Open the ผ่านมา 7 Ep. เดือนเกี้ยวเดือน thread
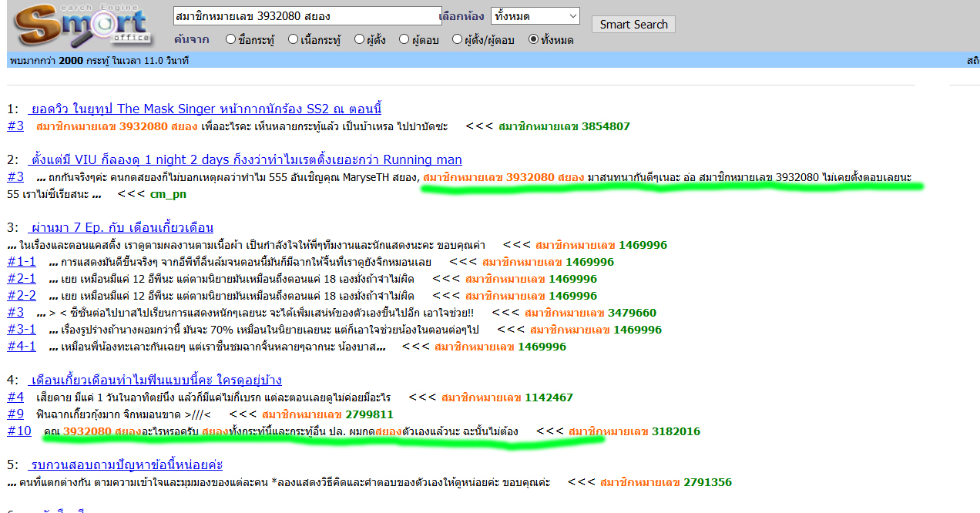Screen dimensions: 980x513 [120, 227]
